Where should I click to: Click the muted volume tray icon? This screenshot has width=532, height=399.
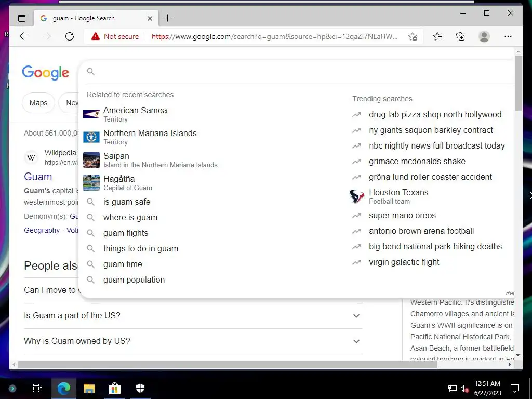coord(464,389)
